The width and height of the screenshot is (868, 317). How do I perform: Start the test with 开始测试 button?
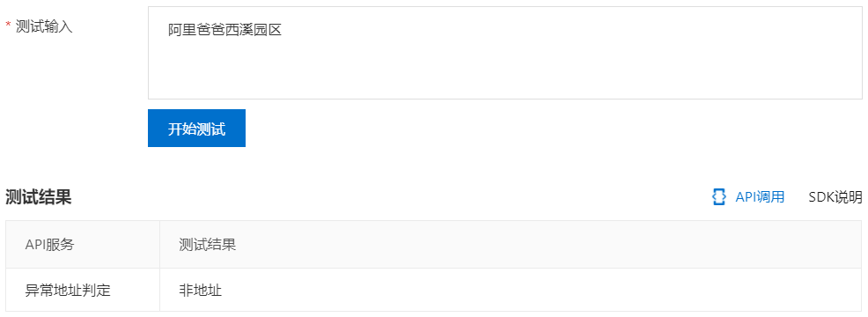coord(196,128)
